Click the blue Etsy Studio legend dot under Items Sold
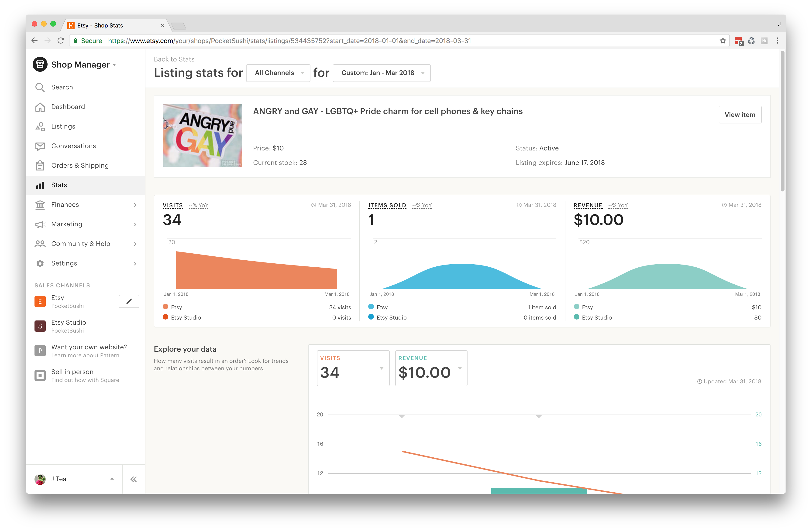The height and width of the screenshot is (531, 812). (x=371, y=317)
